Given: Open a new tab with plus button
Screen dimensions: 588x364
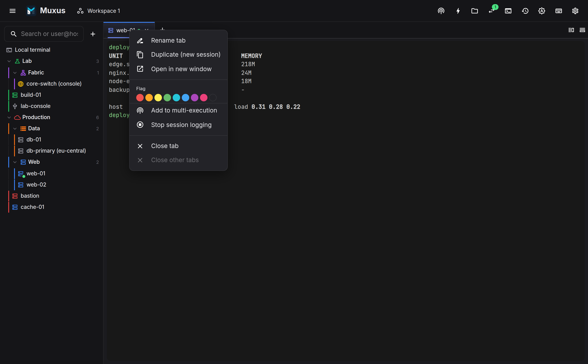Looking at the screenshot, I should point(162,29).
